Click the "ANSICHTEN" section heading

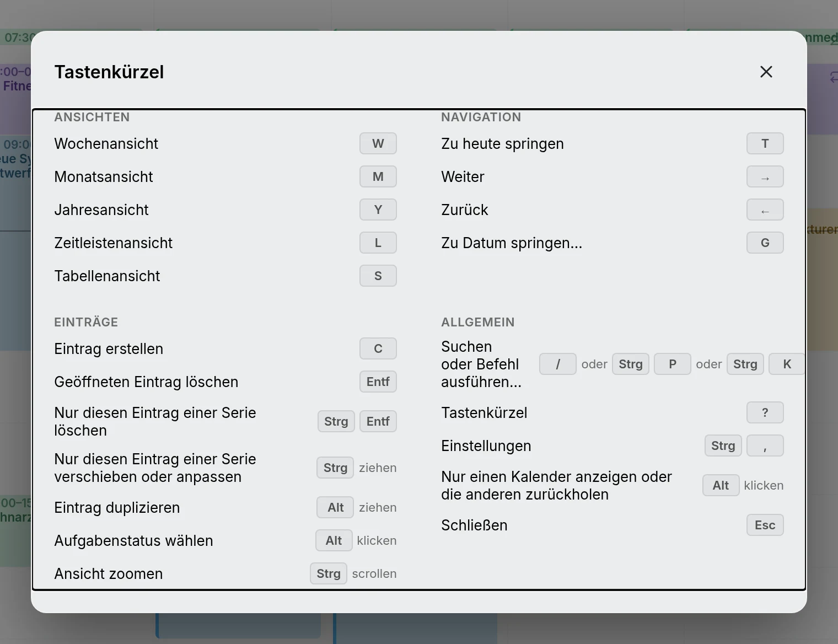tap(92, 117)
